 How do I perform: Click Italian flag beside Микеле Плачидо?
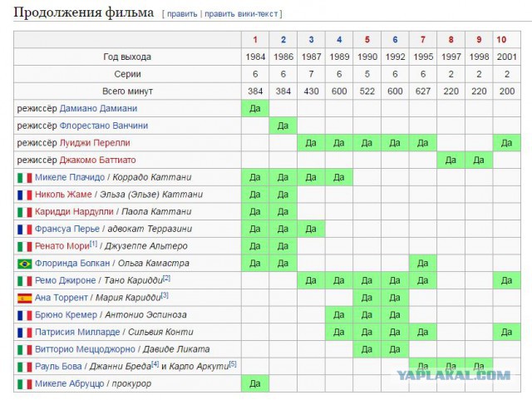coord(25,178)
